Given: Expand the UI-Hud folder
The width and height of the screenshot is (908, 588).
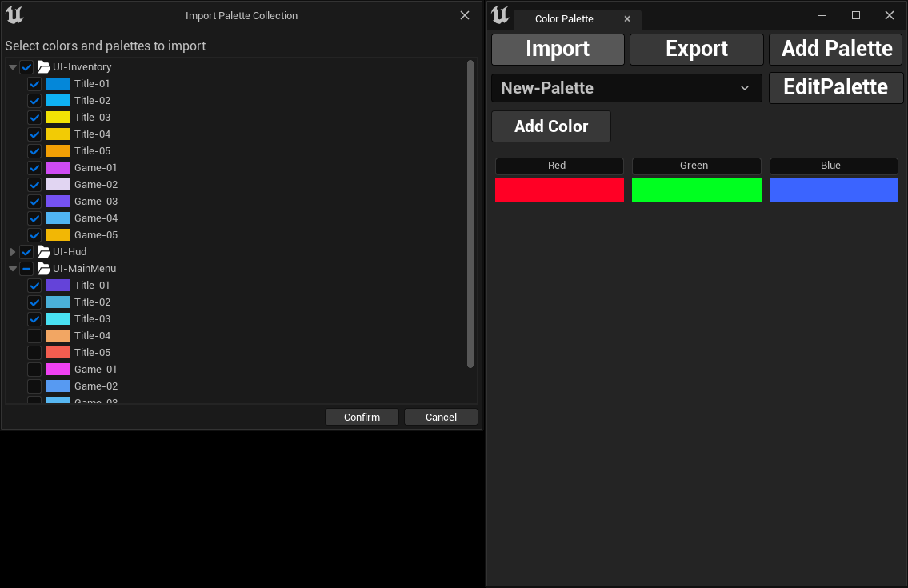Looking at the screenshot, I should click(x=13, y=251).
